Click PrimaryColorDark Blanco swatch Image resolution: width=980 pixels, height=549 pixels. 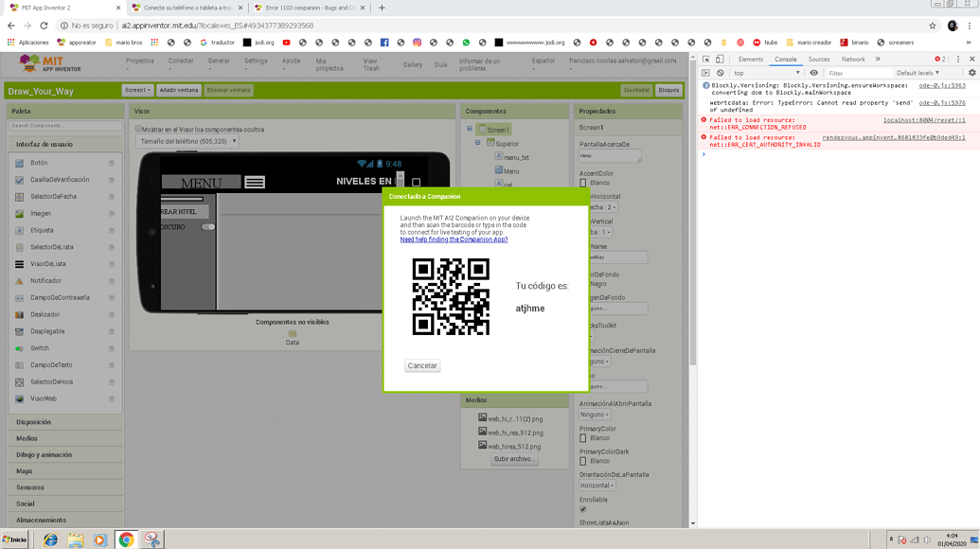tap(583, 462)
